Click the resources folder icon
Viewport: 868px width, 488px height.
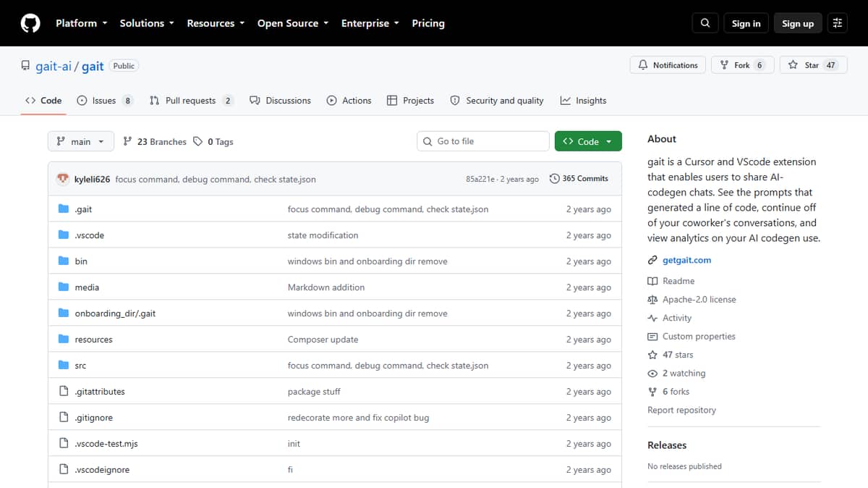coord(64,340)
